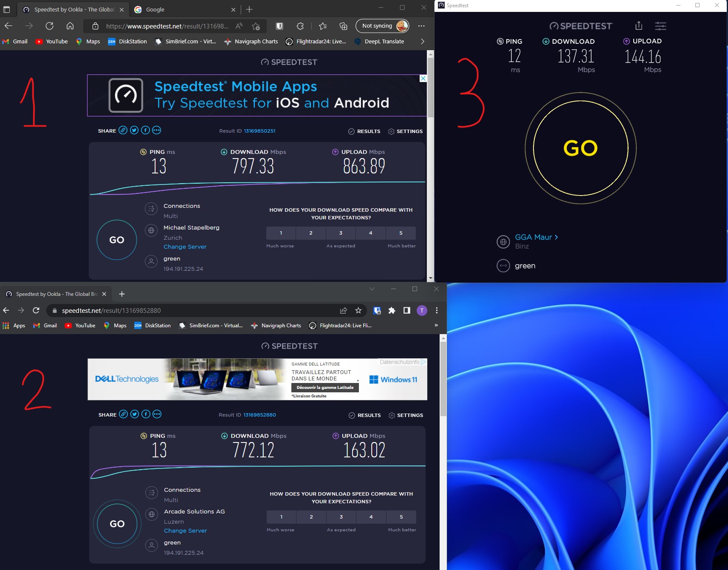728x570 pixels.
Task: Select rating 3 As expected in Chrome page
Action: point(341,517)
